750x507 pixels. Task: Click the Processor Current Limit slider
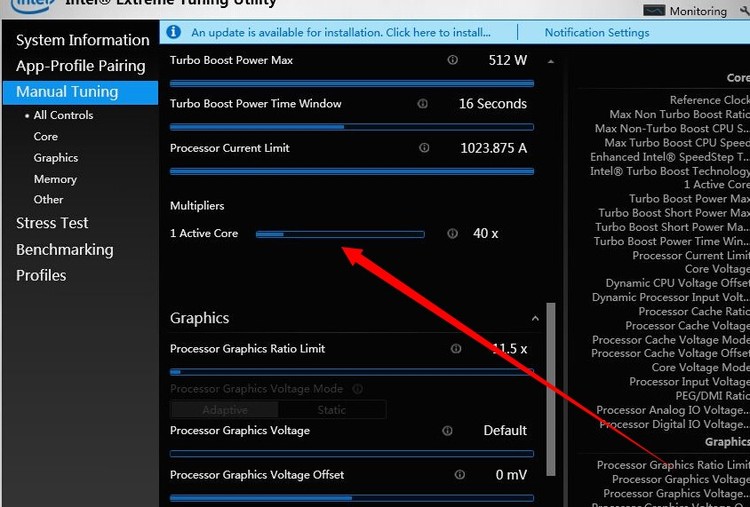(x=352, y=171)
